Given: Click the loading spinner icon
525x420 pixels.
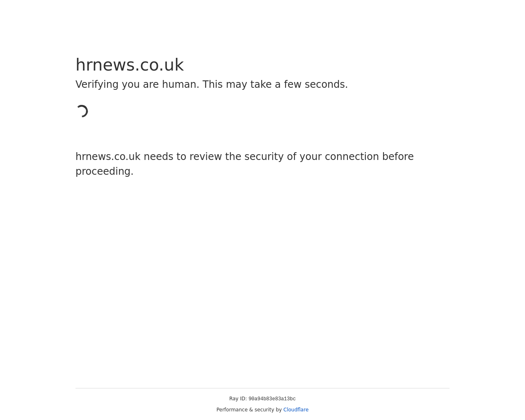Looking at the screenshot, I should (x=82, y=111).
